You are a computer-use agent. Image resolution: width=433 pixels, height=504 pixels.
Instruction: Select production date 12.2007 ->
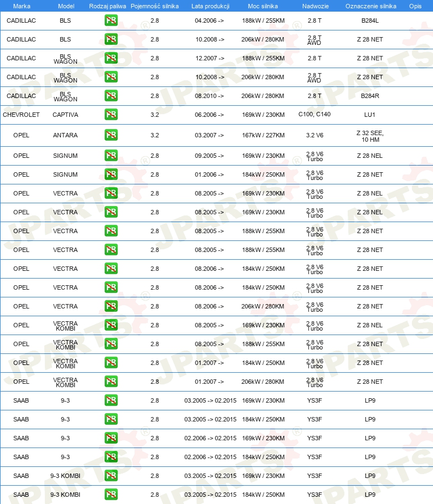[210, 58]
